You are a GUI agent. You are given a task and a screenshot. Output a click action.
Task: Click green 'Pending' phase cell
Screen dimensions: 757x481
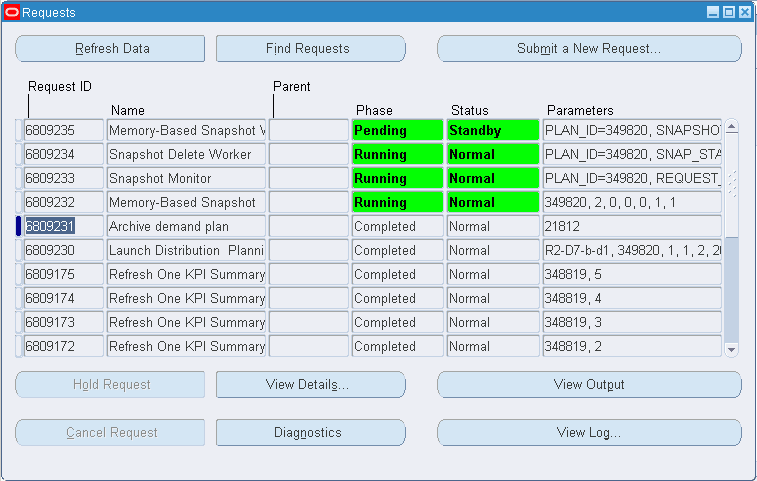point(397,130)
